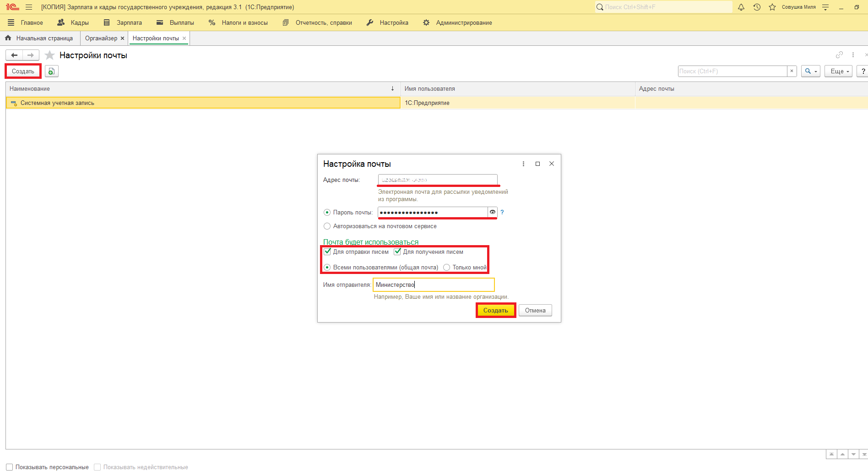Jump to list top arrow button
This screenshot has height=471, width=868.
point(831,454)
